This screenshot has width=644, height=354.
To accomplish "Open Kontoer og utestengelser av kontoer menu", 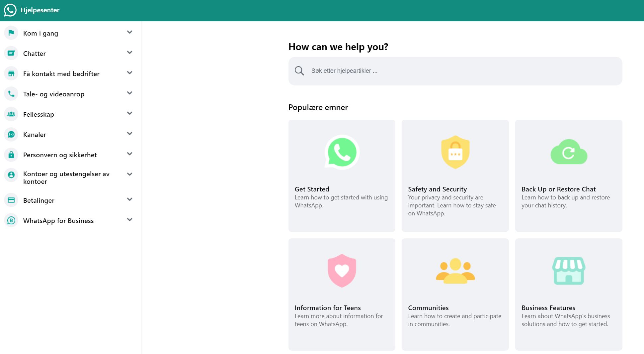I will click(66, 177).
